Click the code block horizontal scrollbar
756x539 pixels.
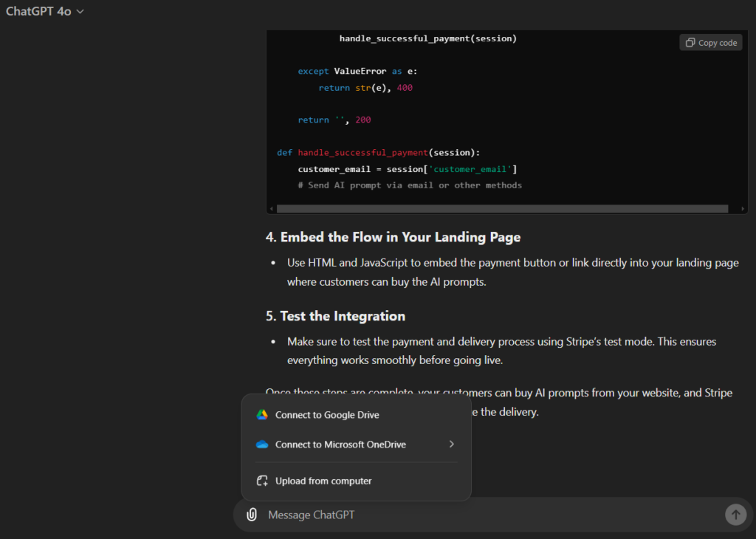(x=502, y=209)
